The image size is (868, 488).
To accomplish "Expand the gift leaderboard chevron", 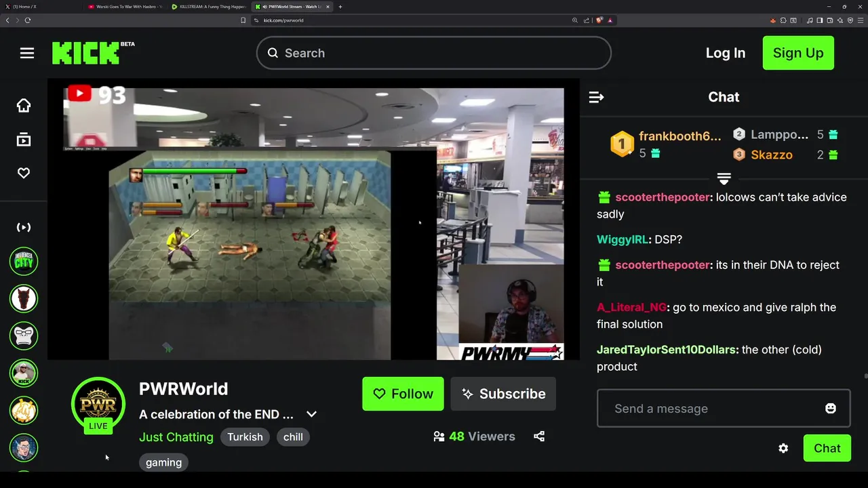I will point(724,179).
